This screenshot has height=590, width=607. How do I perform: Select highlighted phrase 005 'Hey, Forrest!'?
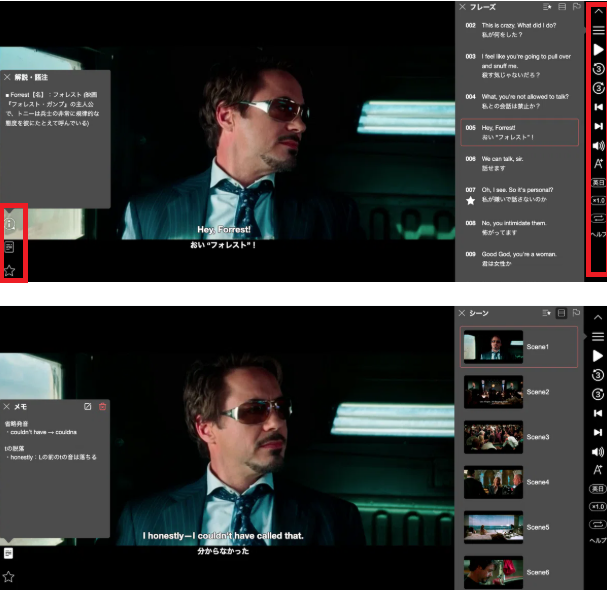point(519,132)
